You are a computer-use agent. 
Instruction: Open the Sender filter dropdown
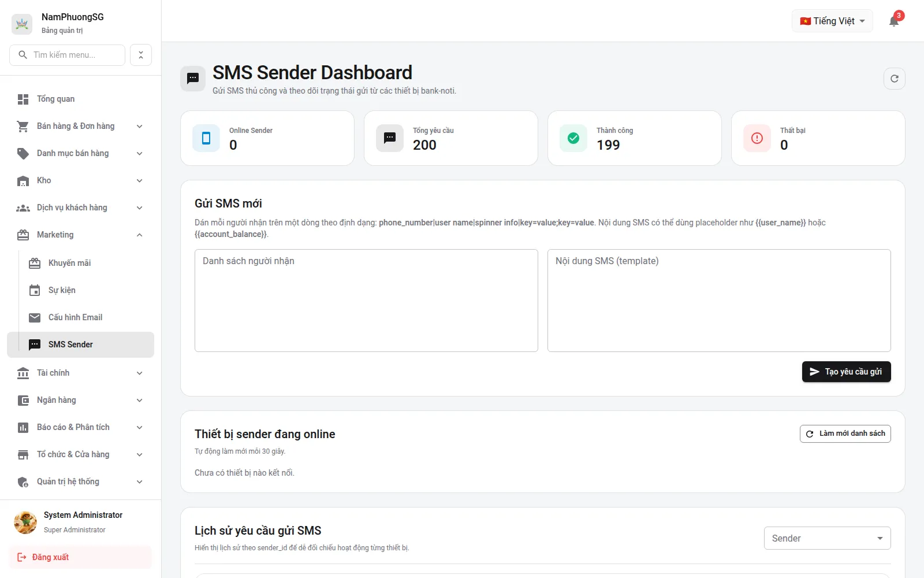pyautogui.click(x=827, y=538)
